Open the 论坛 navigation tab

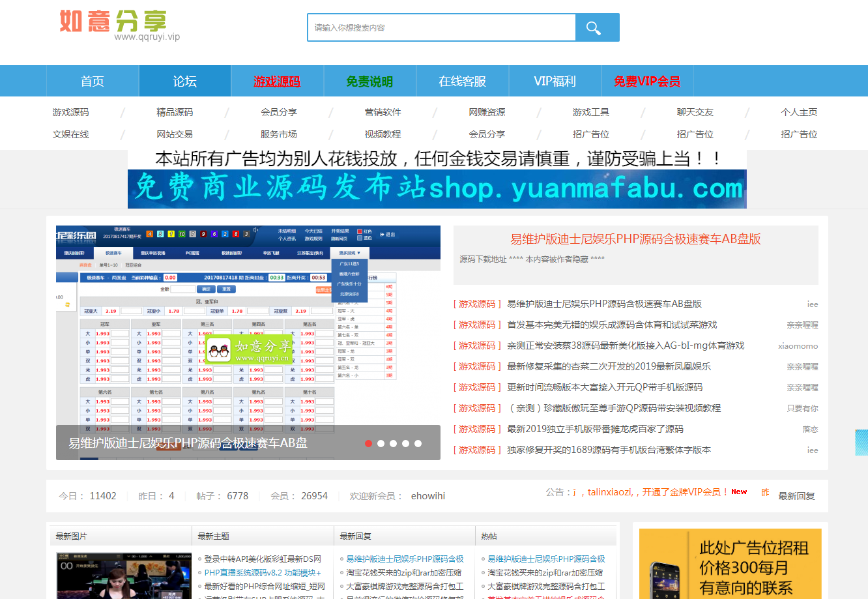(185, 81)
